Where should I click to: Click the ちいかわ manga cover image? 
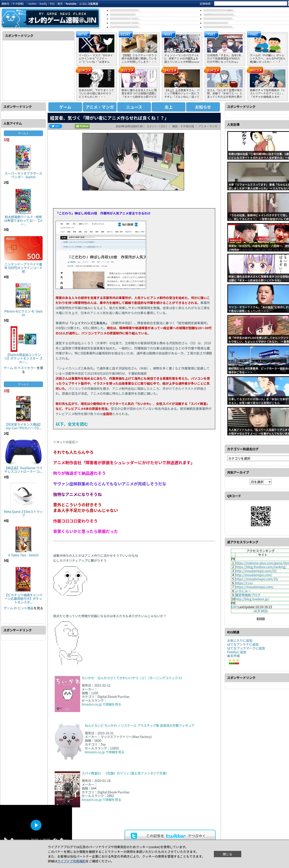pyautogui.click(x=67, y=694)
